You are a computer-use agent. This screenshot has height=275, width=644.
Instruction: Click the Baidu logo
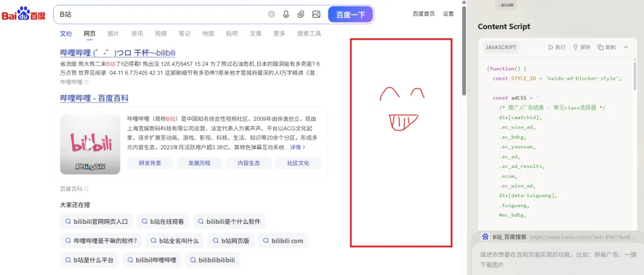[x=24, y=14]
